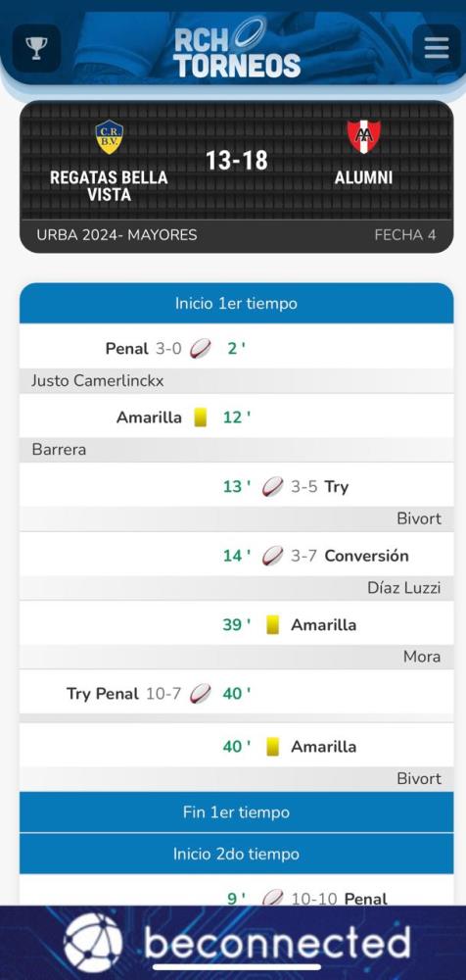Image resolution: width=466 pixels, height=980 pixels.
Task: Open the hamburger menu
Action: (437, 48)
